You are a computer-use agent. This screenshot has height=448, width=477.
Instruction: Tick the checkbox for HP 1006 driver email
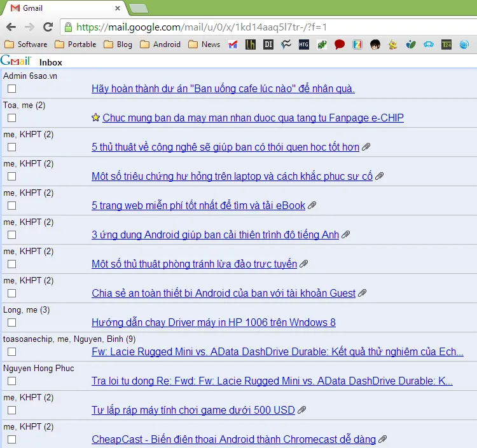11,323
